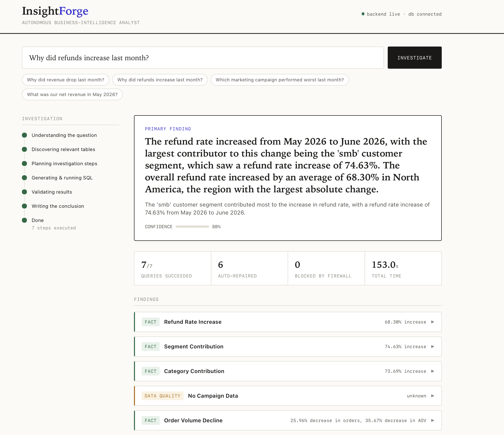Expand the Segment Contribution finding arrow

click(433, 346)
